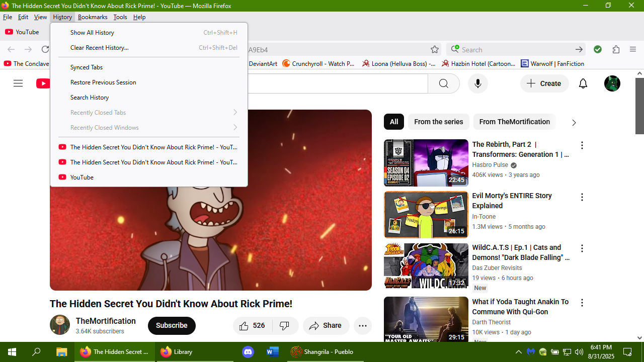
Task: Start voice search with the microphone icon
Action: 477,83
